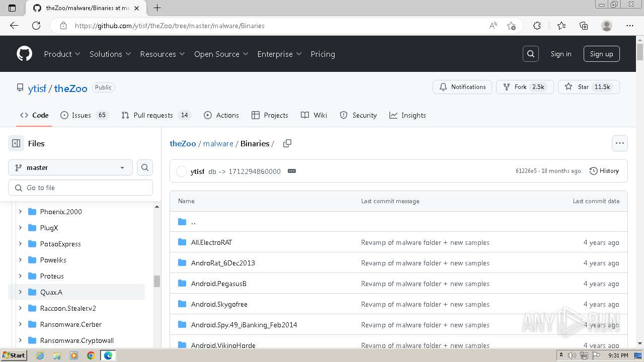Open the more options ellipsis button

click(x=620, y=143)
